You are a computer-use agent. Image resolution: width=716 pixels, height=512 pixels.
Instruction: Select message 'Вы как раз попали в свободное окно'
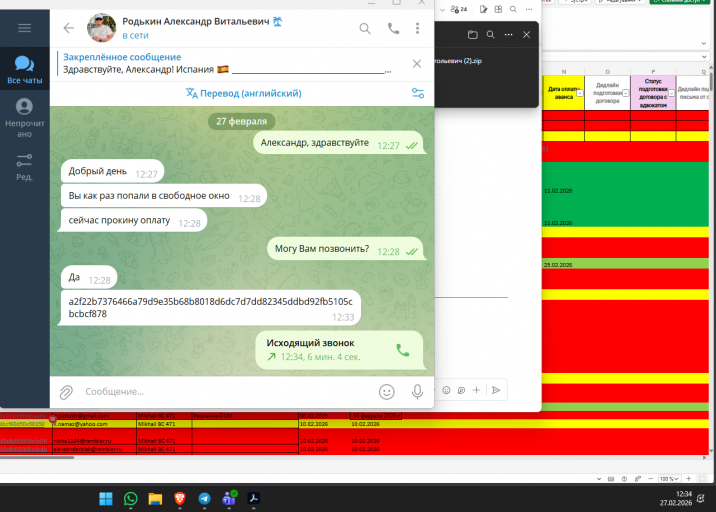pos(164,196)
